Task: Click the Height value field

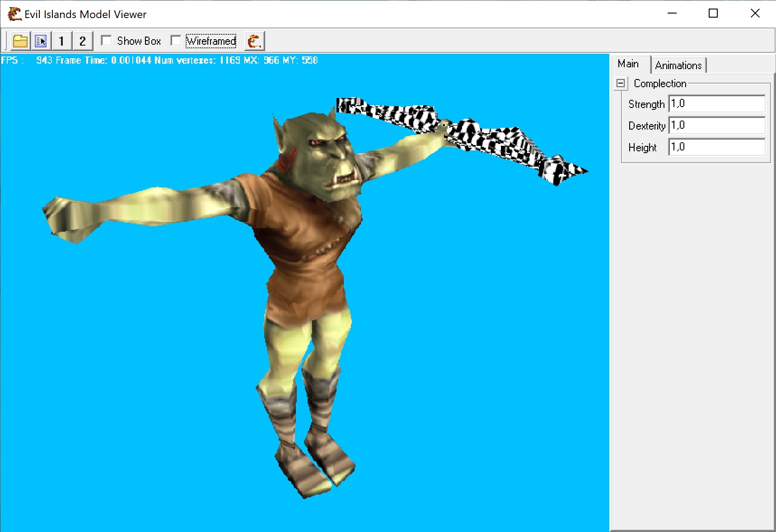Action: coord(716,147)
